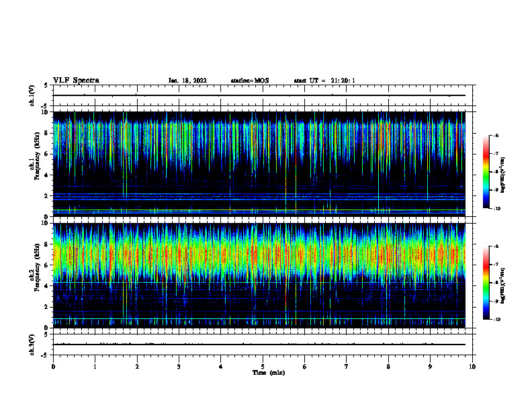
Task: Click time axis tick label "5"
Action: coord(263,367)
